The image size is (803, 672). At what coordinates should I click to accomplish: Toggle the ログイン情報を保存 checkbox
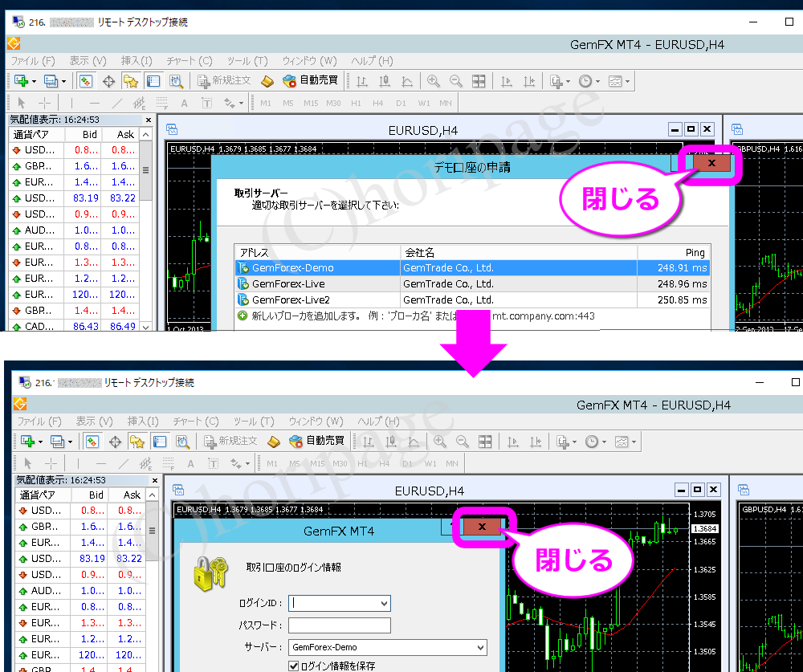point(293,666)
